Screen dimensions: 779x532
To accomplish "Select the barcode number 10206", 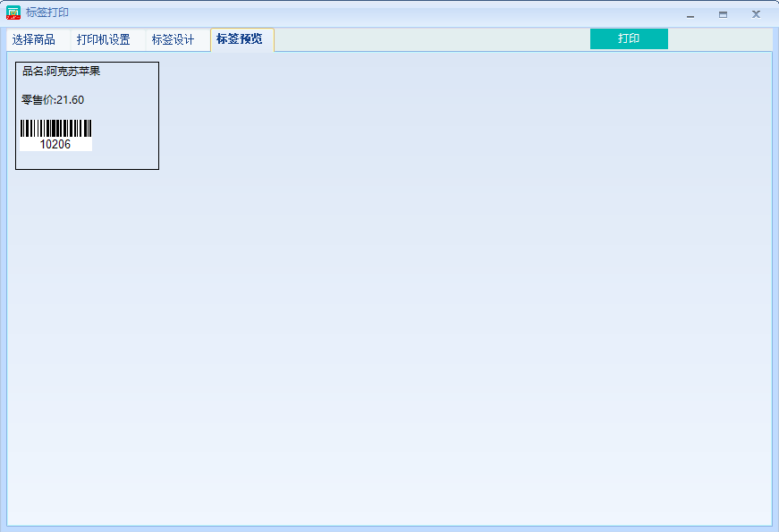I will coord(55,144).
